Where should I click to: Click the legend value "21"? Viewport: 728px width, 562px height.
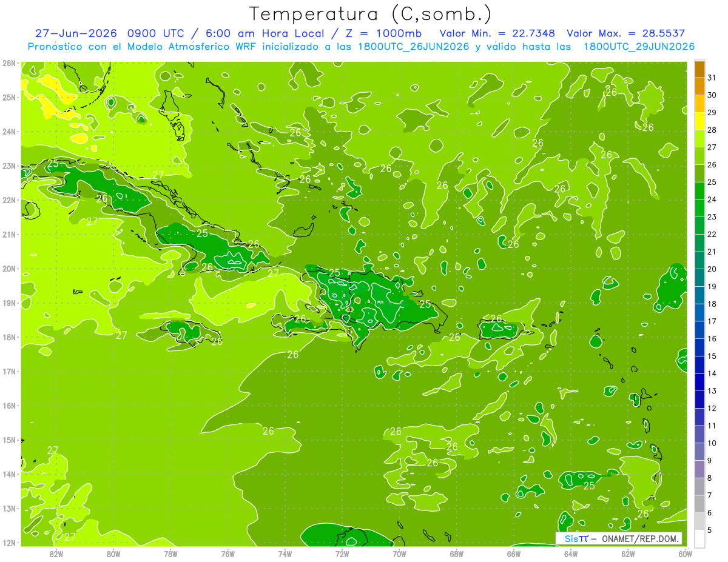[x=712, y=252]
